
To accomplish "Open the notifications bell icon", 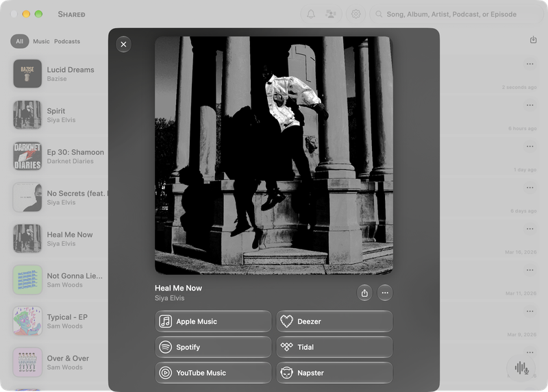I will [311, 14].
